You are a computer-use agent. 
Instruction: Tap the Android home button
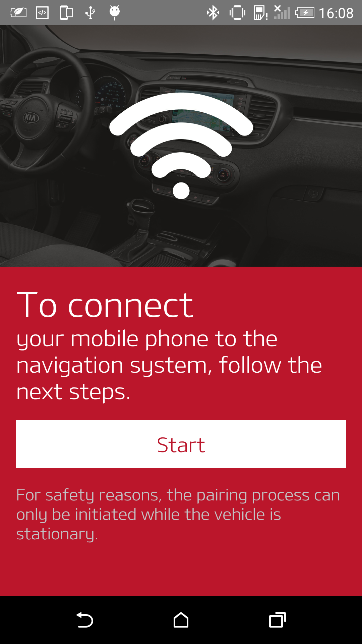181,620
